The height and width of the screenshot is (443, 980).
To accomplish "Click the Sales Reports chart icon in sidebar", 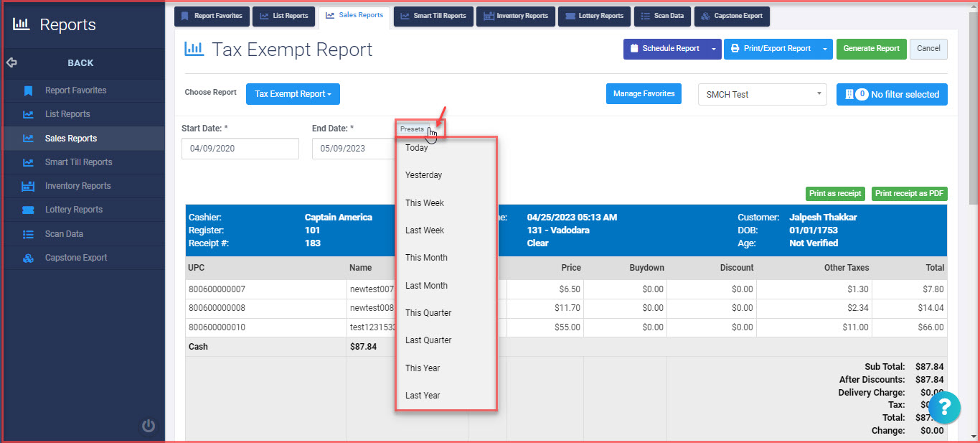I will [x=28, y=139].
